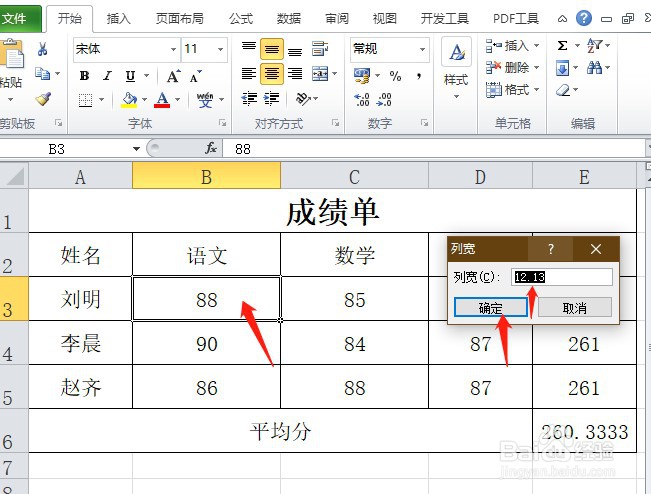Switch to the 公式 Formulas tab
This screenshot has height=494, width=651.
[241, 19]
